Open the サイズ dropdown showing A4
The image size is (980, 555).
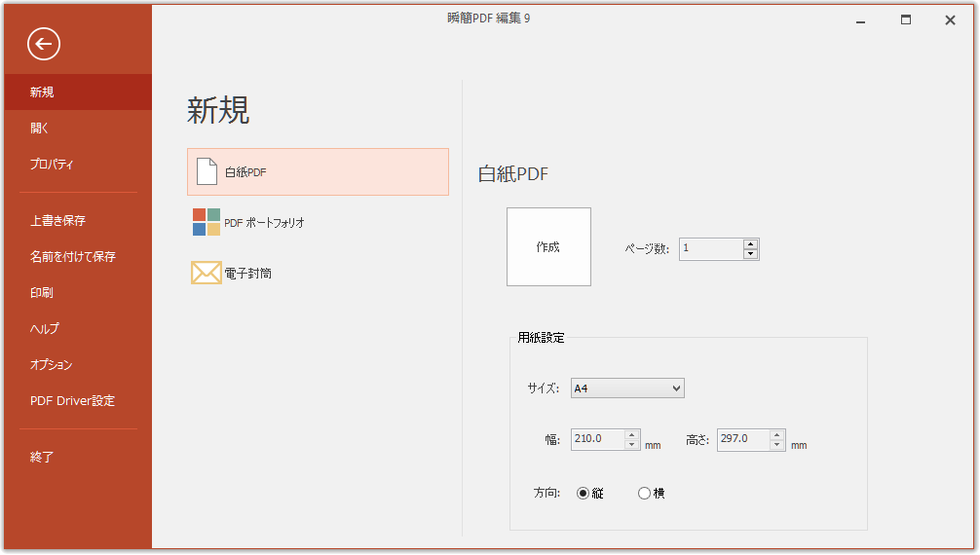click(x=627, y=388)
